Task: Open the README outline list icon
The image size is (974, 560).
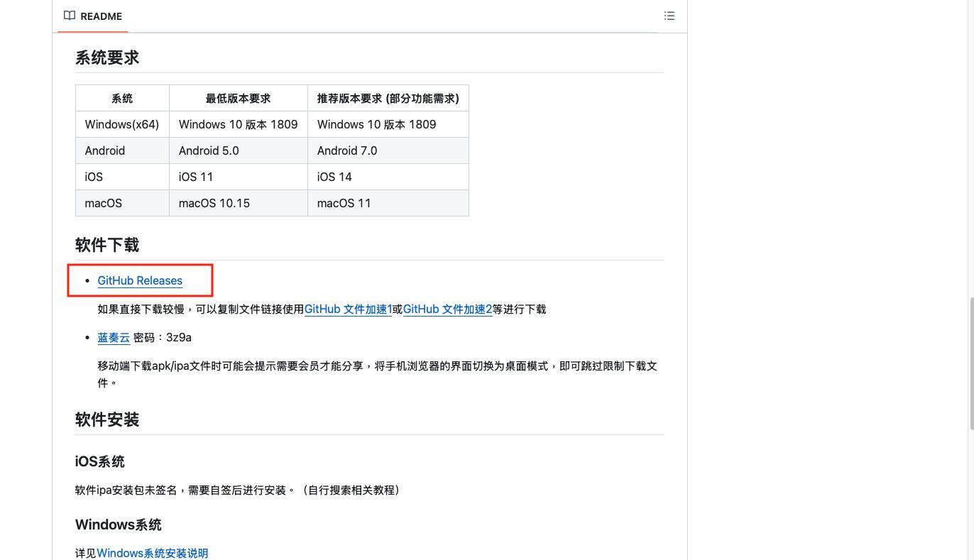Action: [x=669, y=16]
